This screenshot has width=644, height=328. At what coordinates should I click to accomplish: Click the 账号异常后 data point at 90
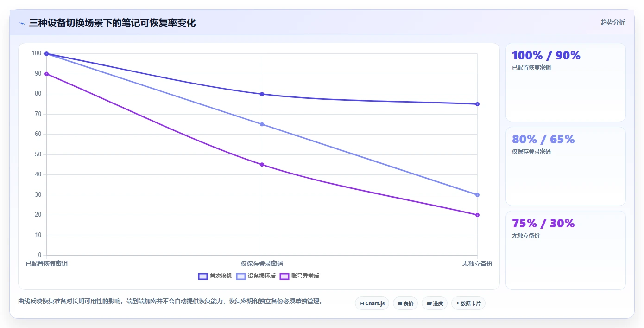(x=46, y=74)
